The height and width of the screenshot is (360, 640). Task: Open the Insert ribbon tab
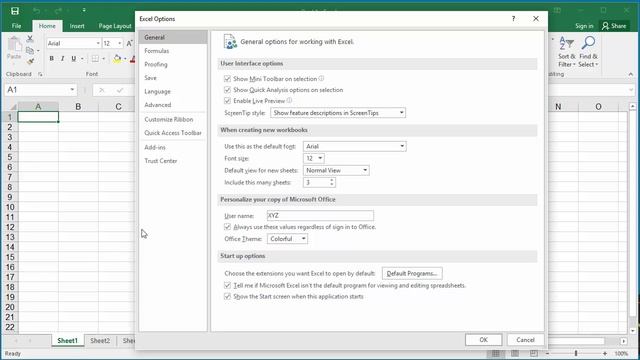[x=77, y=26]
